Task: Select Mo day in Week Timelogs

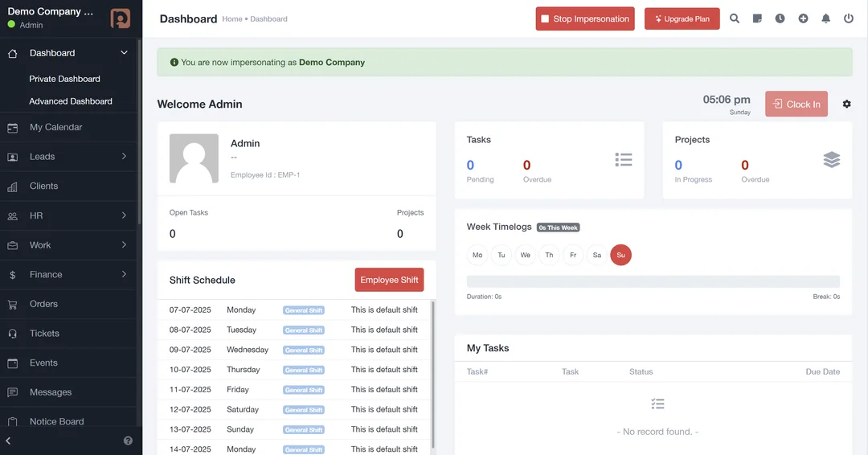Action: tap(477, 255)
